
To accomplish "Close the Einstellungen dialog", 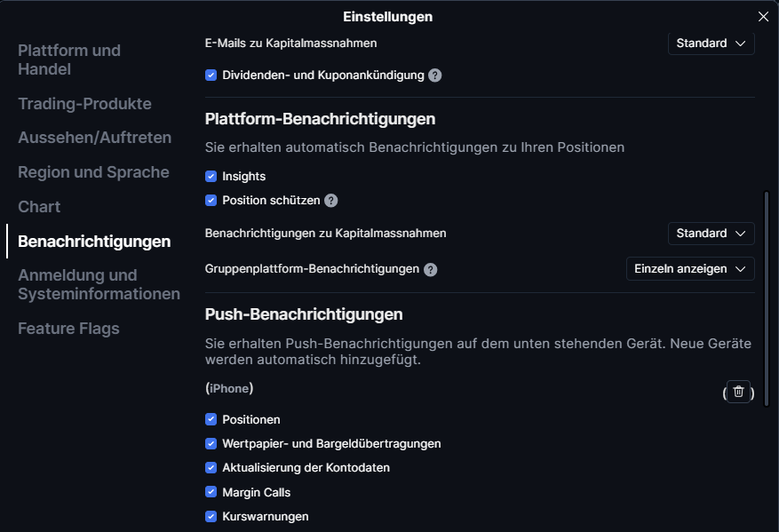I will pyautogui.click(x=763, y=16).
